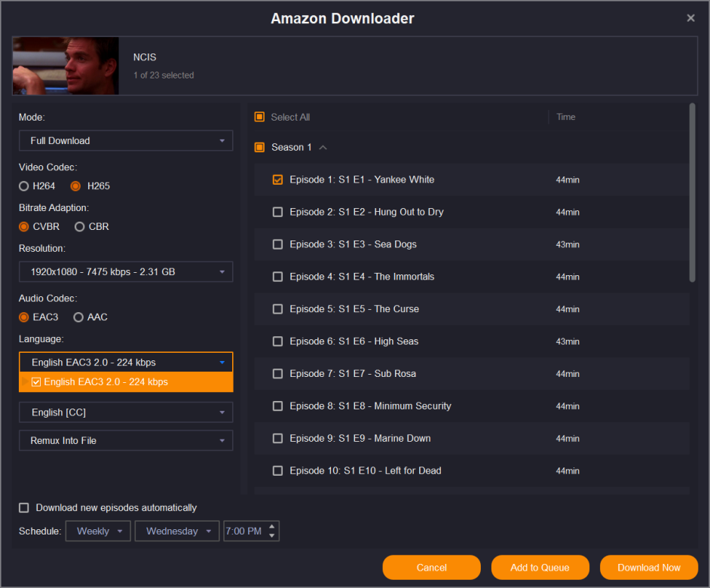Open the Mode dropdown showing Full Download
710x588 pixels.
pyautogui.click(x=126, y=141)
